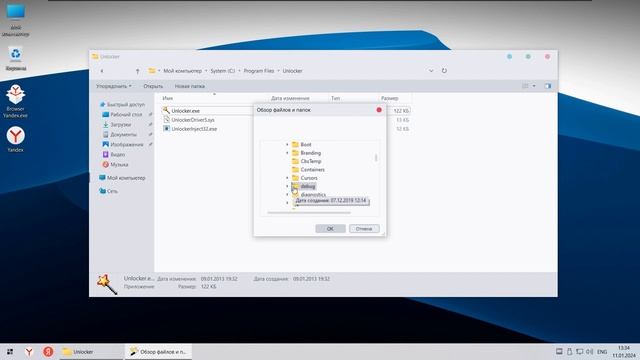This screenshot has width=640, height=360.
Task: Click Новая папка in the toolbar
Action: (190, 86)
